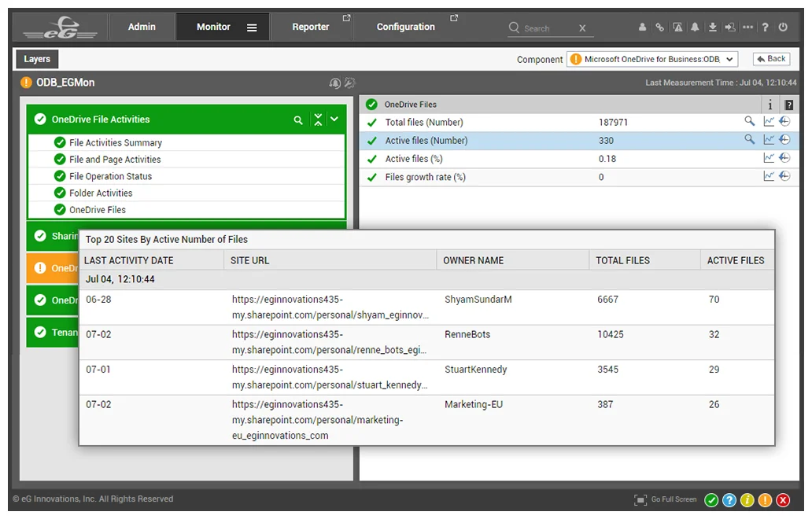Open the three-dots more options icon
Viewport: 812px width, 519px height.
coord(747,27)
